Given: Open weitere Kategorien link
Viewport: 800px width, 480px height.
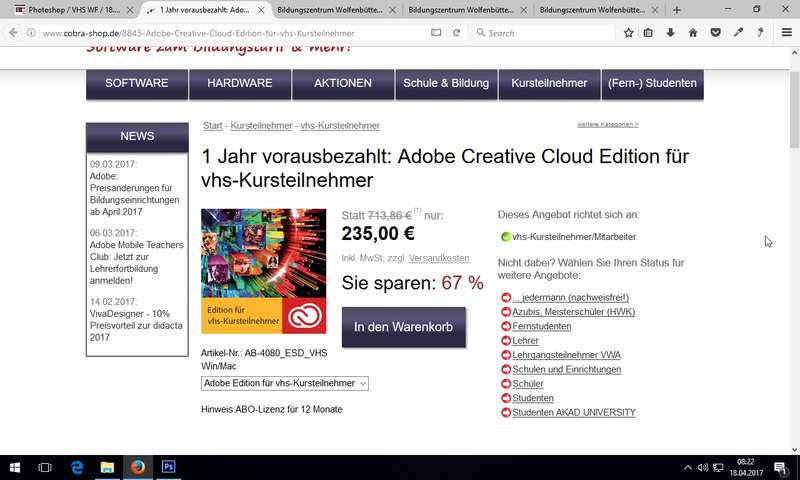Looking at the screenshot, I should (x=608, y=124).
